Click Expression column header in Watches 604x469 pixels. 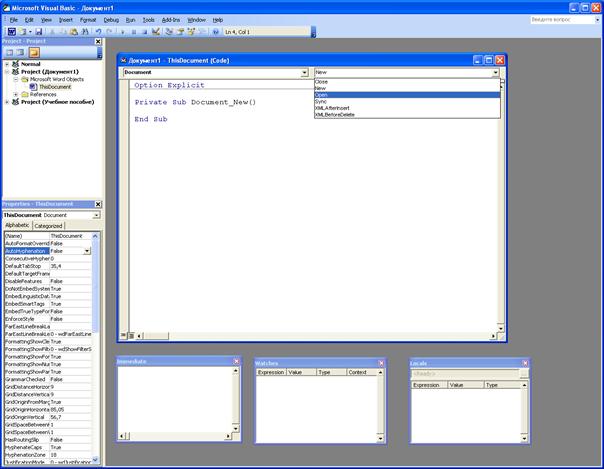point(271,372)
